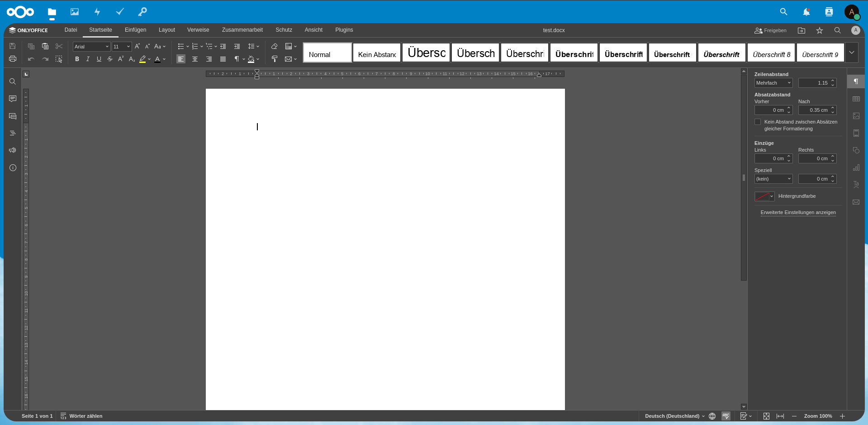Open the Comments panel in left sidebar
This screenshot has width=868, height=425.
[13, 99]
